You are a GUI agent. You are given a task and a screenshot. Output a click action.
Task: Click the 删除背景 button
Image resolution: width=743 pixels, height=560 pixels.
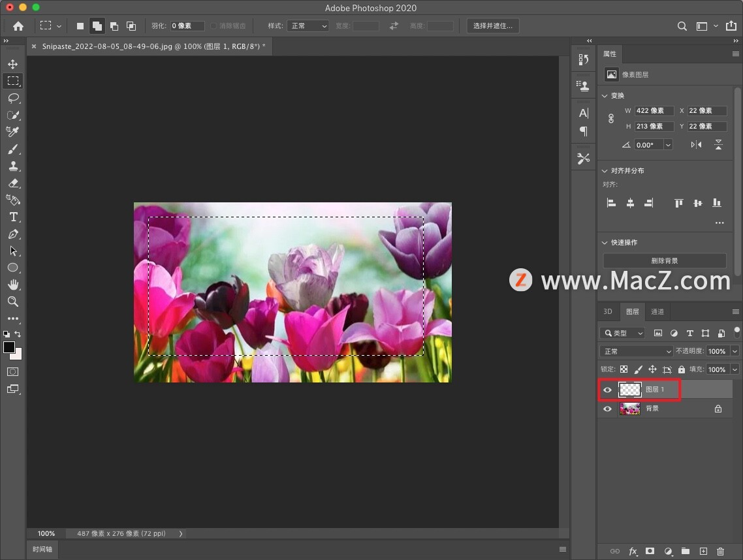point(665,260)
